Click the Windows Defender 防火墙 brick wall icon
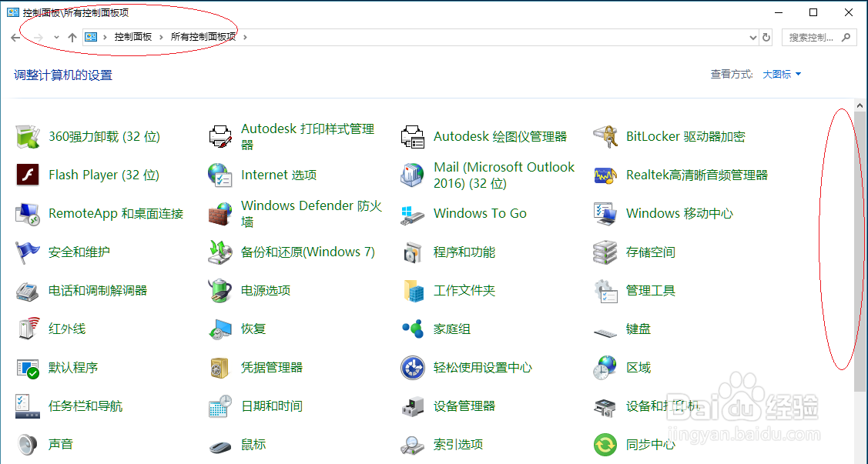The width and height of the screenshot is (868, 464). 220,213
